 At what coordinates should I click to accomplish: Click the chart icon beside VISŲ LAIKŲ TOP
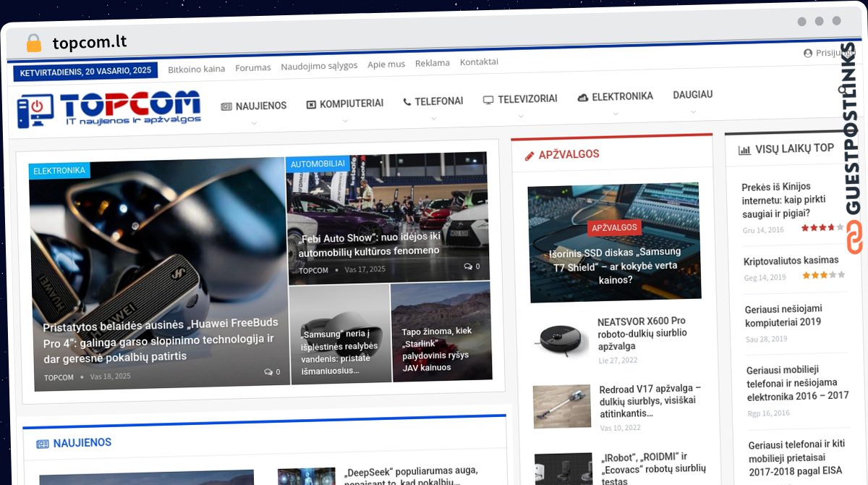click(744, 150)
